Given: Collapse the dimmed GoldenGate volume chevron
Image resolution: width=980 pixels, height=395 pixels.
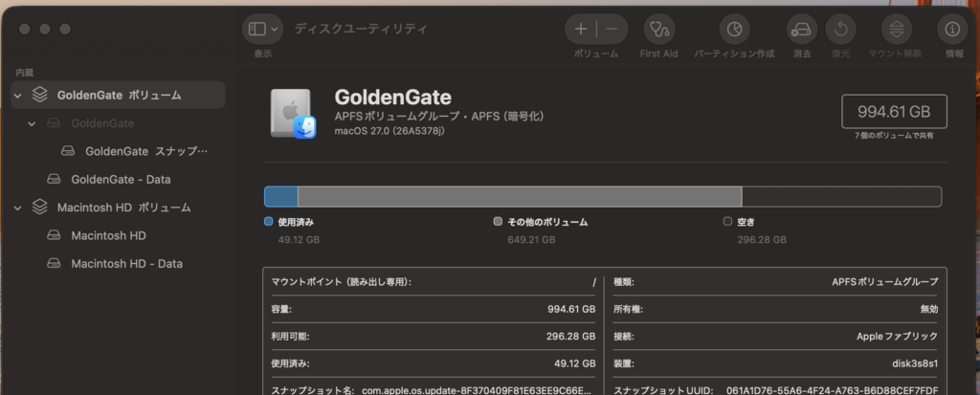Looking at the screenshot, I should [32, 123].
